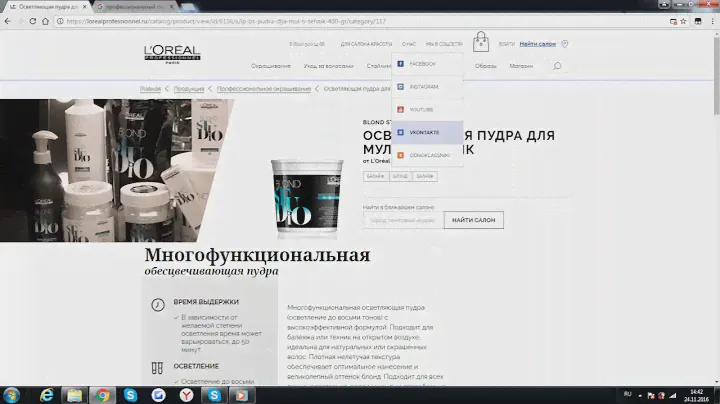Click the L'Oréal Professionnel logo
Screen dimensions: 720x404
(174, 53)
